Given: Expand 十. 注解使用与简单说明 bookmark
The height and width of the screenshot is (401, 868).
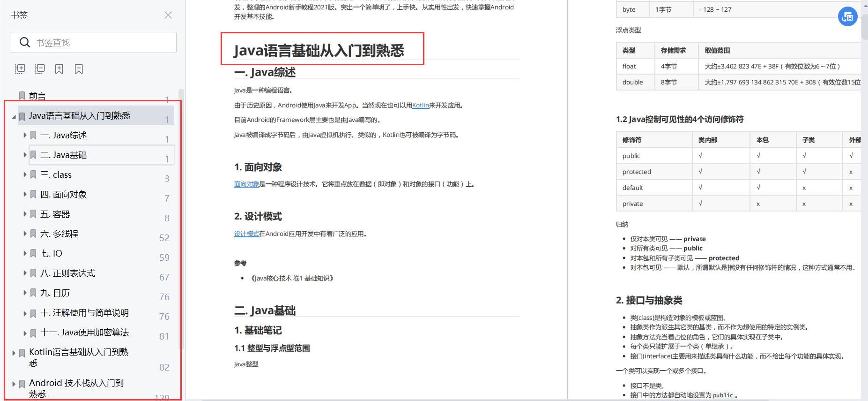Looking at the screenshot, I should tap(25, 313).
